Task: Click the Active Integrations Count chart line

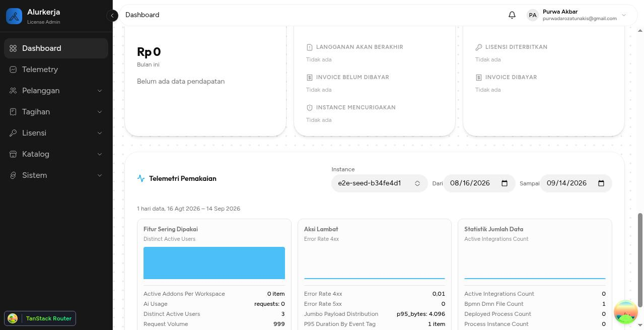Action: coord(535,278)
